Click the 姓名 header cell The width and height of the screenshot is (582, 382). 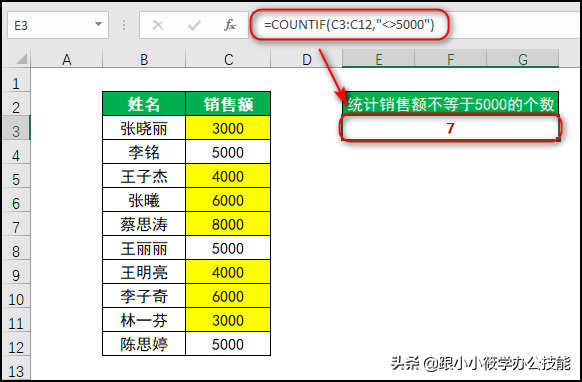[x=144, y=104]
